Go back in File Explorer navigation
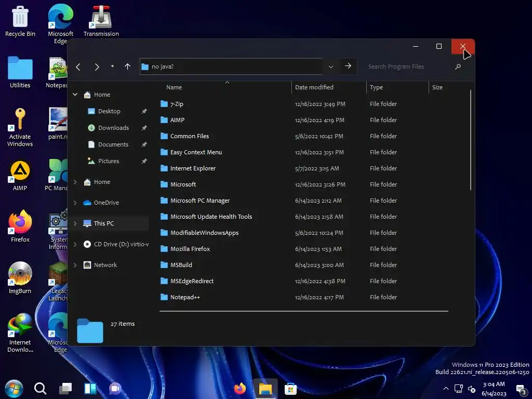Image resolution: width=532 pixels, height=399 pixels. [x=78, y=67]
